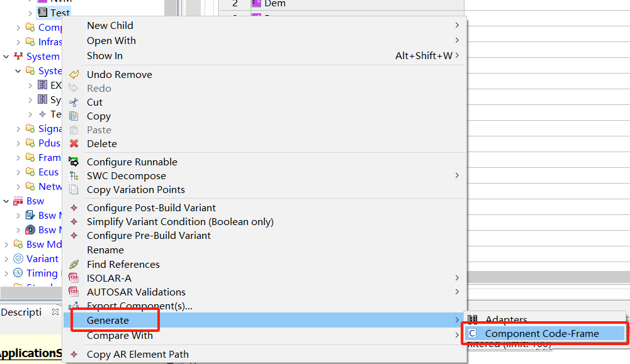The width and height of the screenshot is (630, 364).
Task: Click the Rename menu entry
Action: tap(105, 250)
